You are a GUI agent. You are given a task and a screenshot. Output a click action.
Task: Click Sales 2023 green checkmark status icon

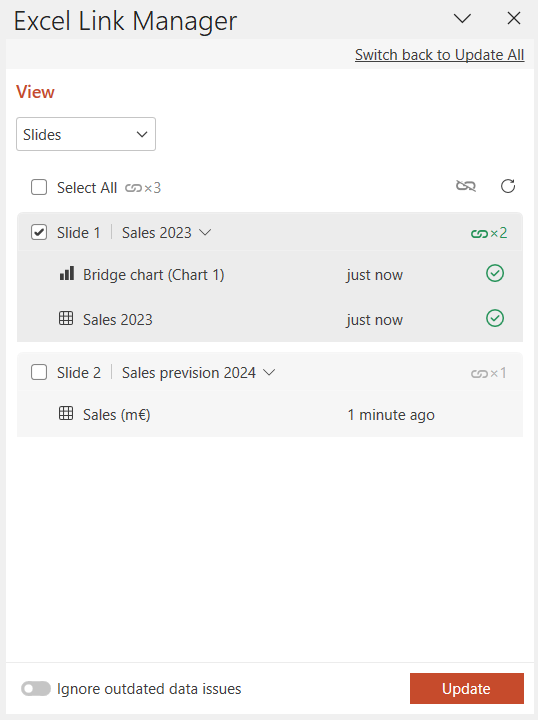pos(495,318)
